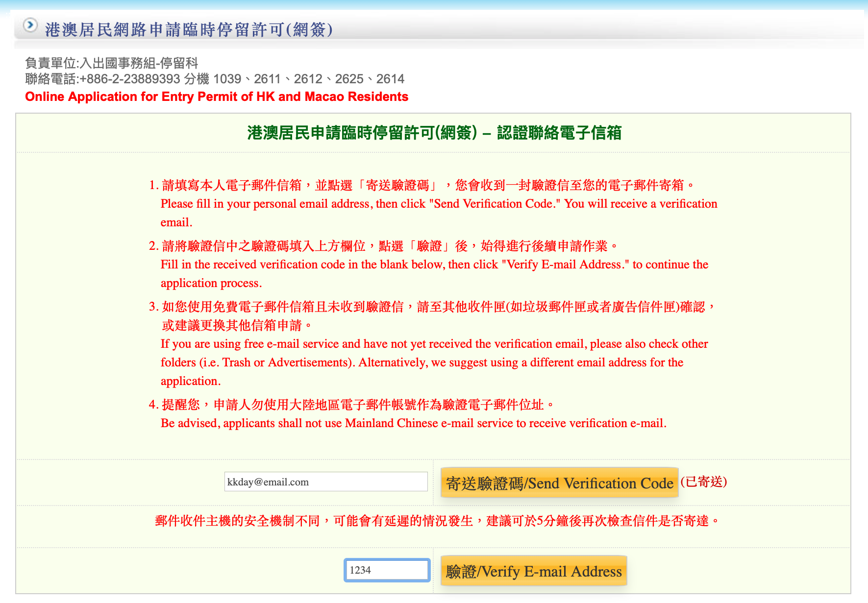The height and width of the screenshot is (603, 868).
Task: Click the 聯絡電話 contact phone number line
Action: (214, 79)
